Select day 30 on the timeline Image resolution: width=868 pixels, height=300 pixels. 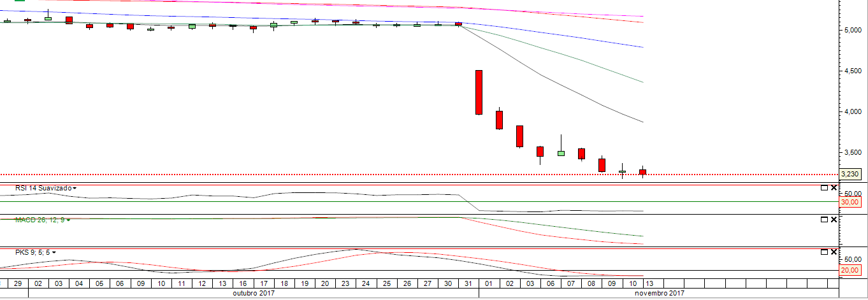447,283
